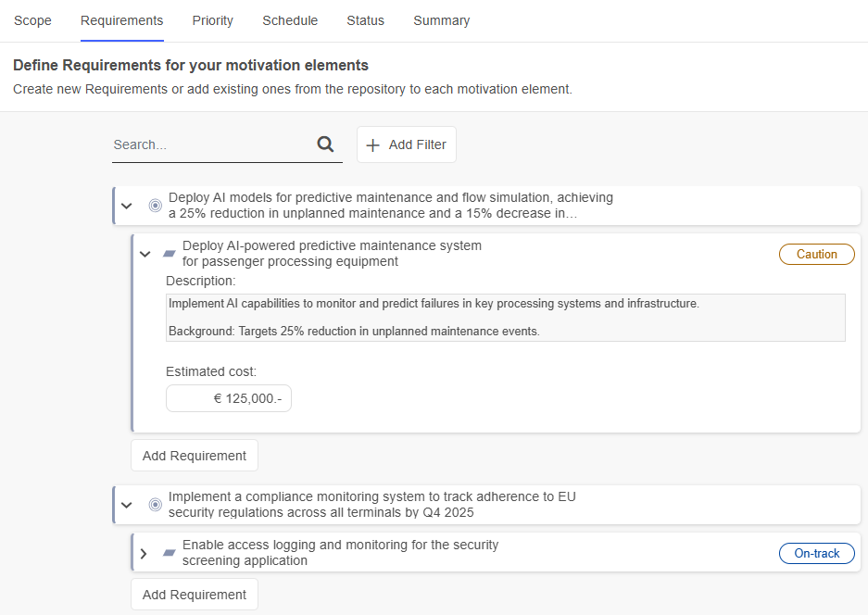Click the On-track status badge
The image size is (868, 615).
pyautogui.click(x=816, y=554)
